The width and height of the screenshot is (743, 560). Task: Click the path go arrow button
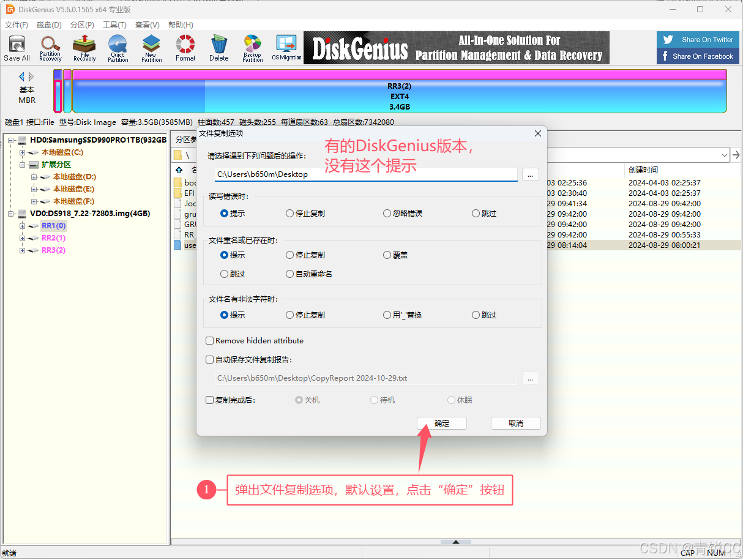click(x=736, y=155)
